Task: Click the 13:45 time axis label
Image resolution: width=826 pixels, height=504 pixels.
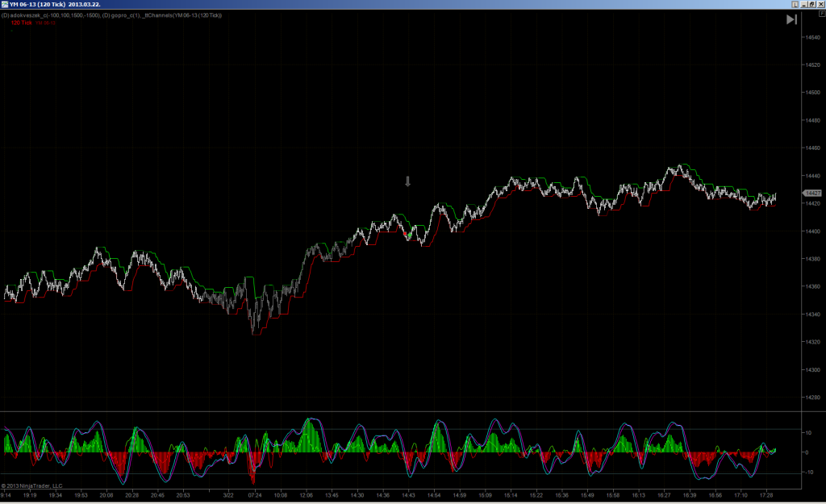Action: [332, 495]
